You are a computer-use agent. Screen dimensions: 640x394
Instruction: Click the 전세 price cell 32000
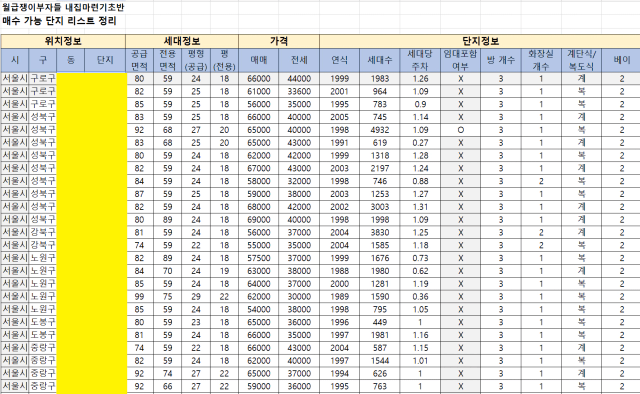(x=299, y=181)
